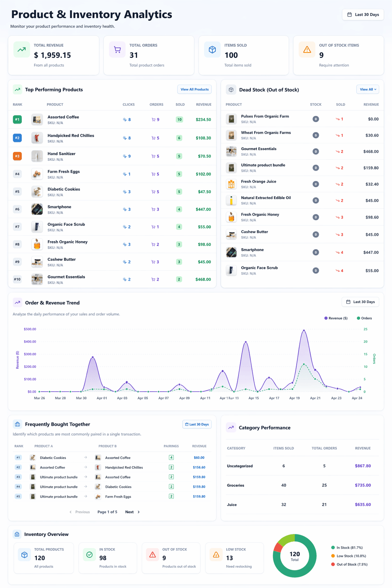Open Pulses From Organic Farm in Dead Stock
Screen dimensions: 392x588
point(265,116)
